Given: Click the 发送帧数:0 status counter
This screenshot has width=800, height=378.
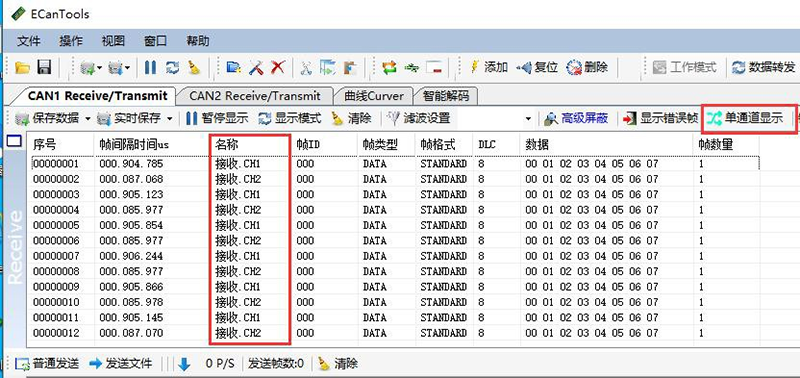Looking at the screenshot, I should tap(276, 364).
